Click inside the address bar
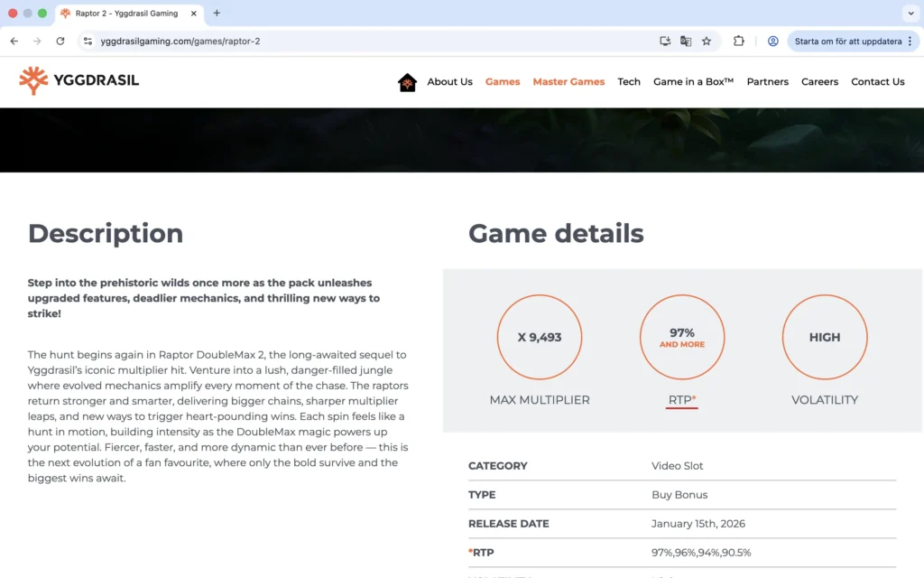Viewport: 924px width, 578px height. (271, 41)
